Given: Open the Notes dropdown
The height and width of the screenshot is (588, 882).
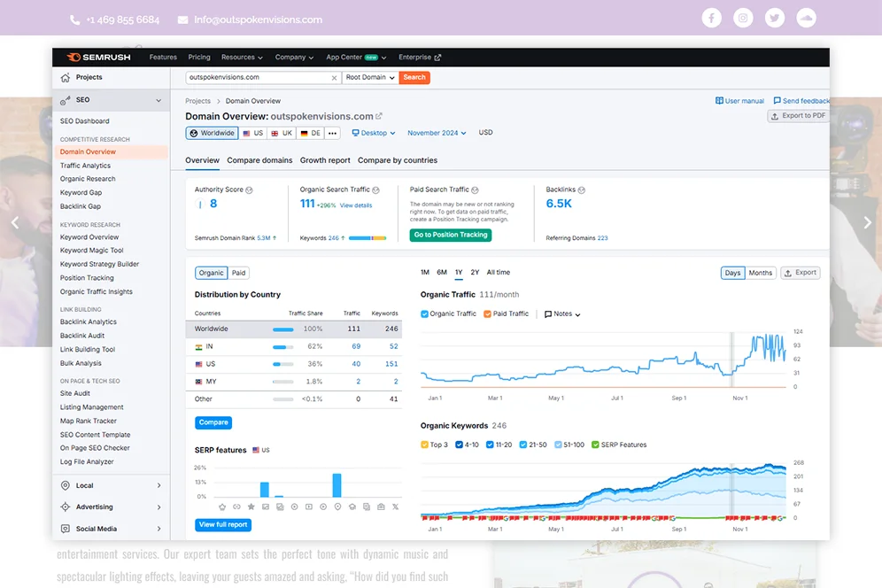Looking at the screenshot, I should click(562, 314).
